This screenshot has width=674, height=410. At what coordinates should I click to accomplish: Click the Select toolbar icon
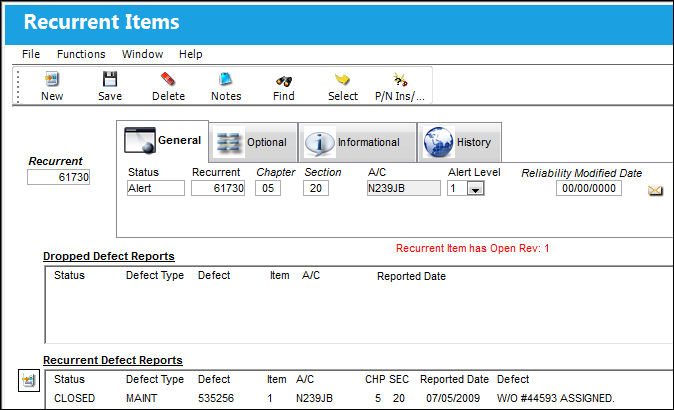point(342,79)
